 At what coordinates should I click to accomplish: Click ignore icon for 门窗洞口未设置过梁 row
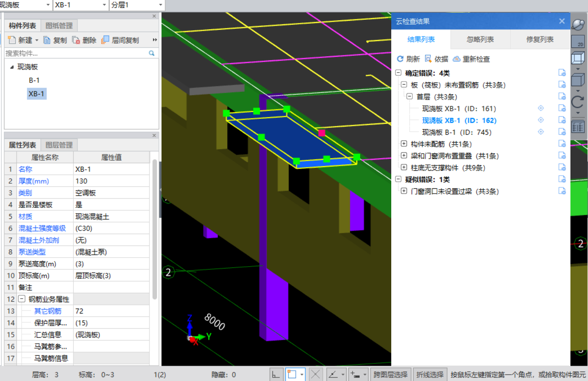562,191
